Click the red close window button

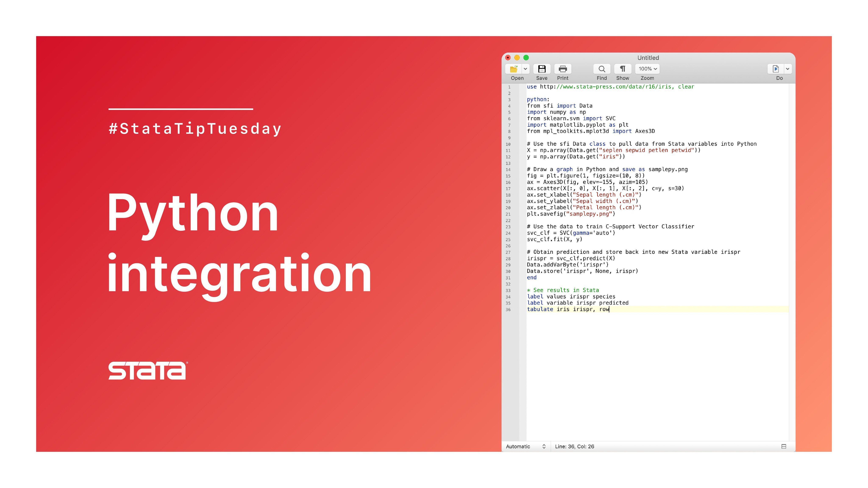[x=508, y=58]
